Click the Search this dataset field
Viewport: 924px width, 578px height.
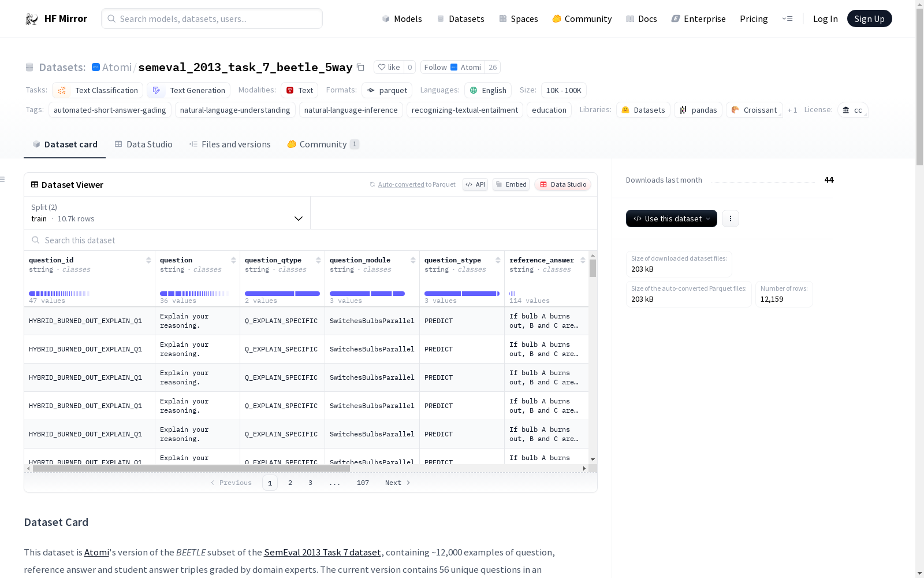tap(311, 240)
